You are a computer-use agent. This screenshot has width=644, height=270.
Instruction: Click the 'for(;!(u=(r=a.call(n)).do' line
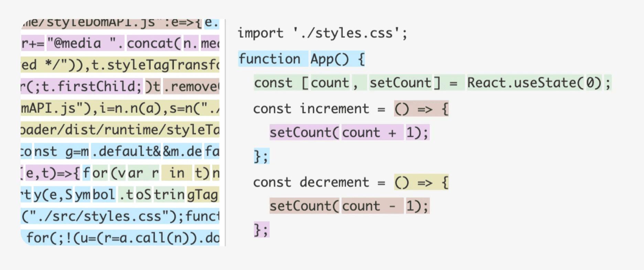[120, 238]
